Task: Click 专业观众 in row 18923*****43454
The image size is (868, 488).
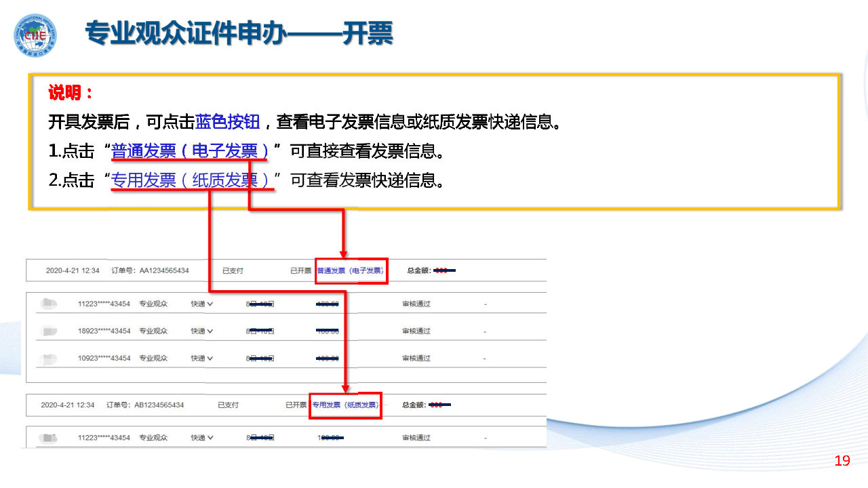Action: click(153, 331)
